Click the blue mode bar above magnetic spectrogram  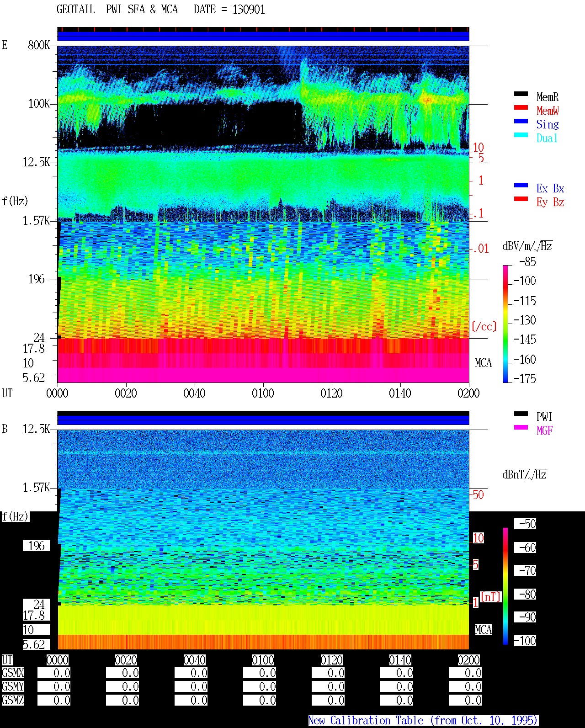[263, 420]
